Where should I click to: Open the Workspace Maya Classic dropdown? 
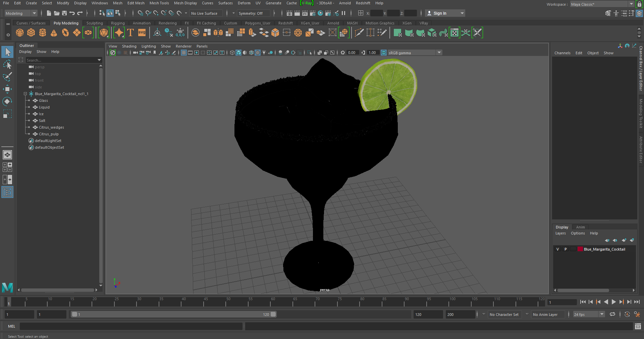[x=602, y=4]
